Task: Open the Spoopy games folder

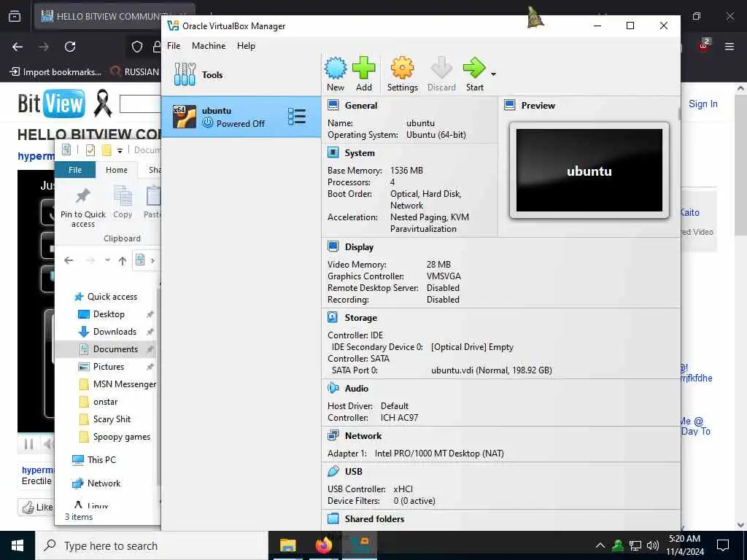Action: (122, 437)
